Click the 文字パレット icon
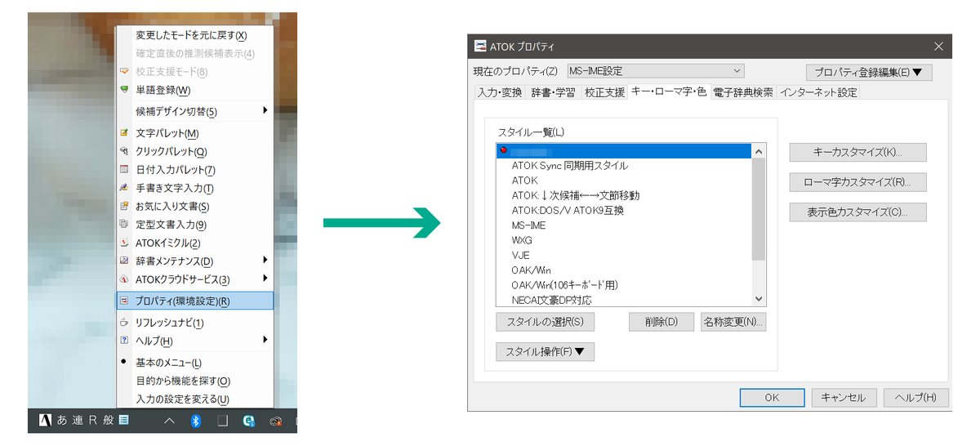Screen dimensions: 980x446 [124, 132]
